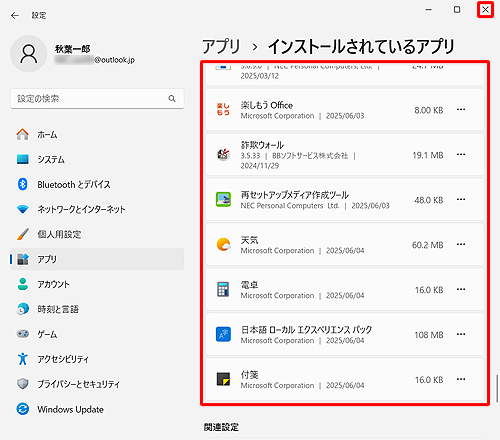Open more options for 詐欺ウォール
This screenshot has width=500, height=440.
click(461, 154)
